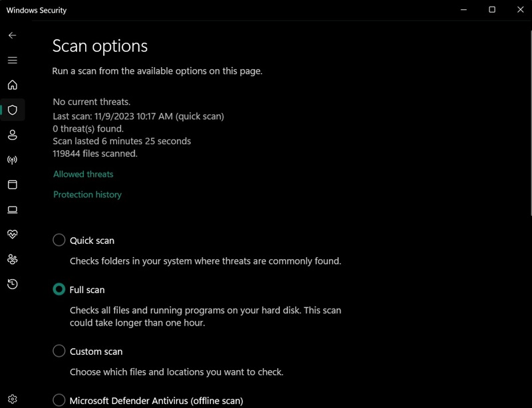The image size is (532, 408).
Task: Select the Virus & threat protection shield icon
Action: pyautogui.click(x=12, y=110)
